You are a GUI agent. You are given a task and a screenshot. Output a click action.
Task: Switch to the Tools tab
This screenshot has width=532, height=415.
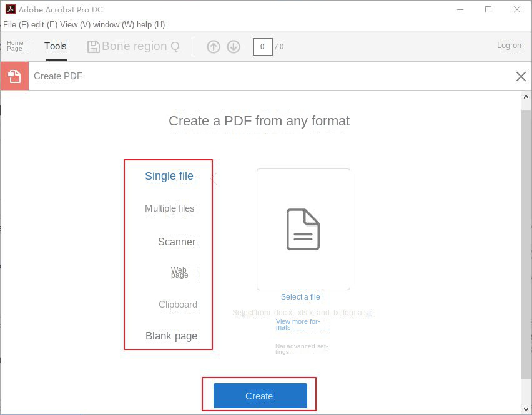point(55,46)
